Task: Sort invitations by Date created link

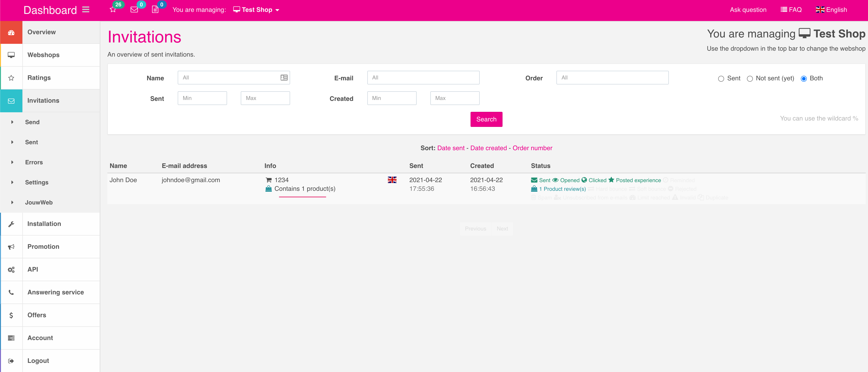Action: point(488,148)
